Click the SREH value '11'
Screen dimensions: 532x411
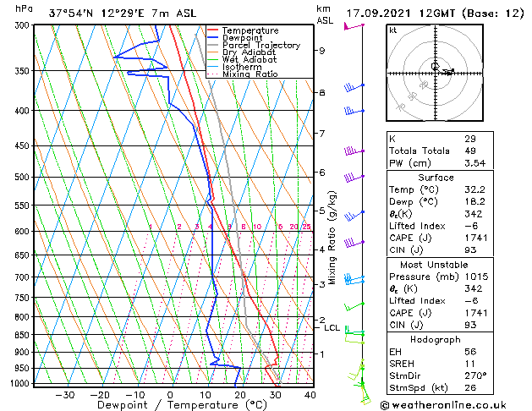[x=470, y=364]
